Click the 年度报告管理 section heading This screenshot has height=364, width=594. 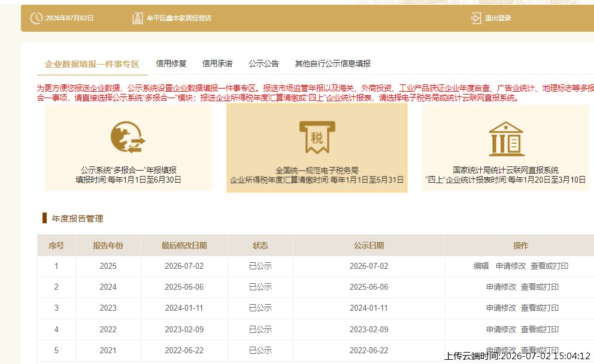[x=77, y=219]
